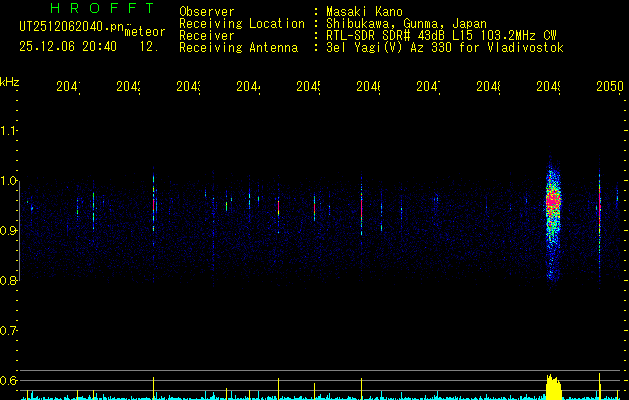Click the first time axis label 2041
Image resolution: width=629 pixels, height=400 pixels.
click(x=68, y=86)
